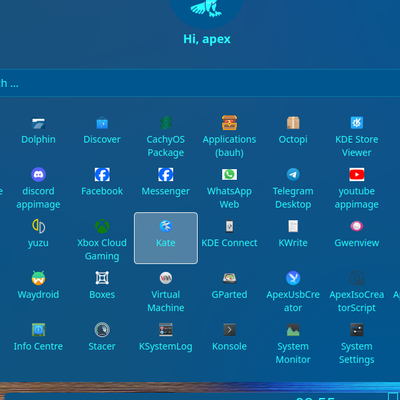
Task: Open the yuzu emulator
Action: click(x=38, y=226)
